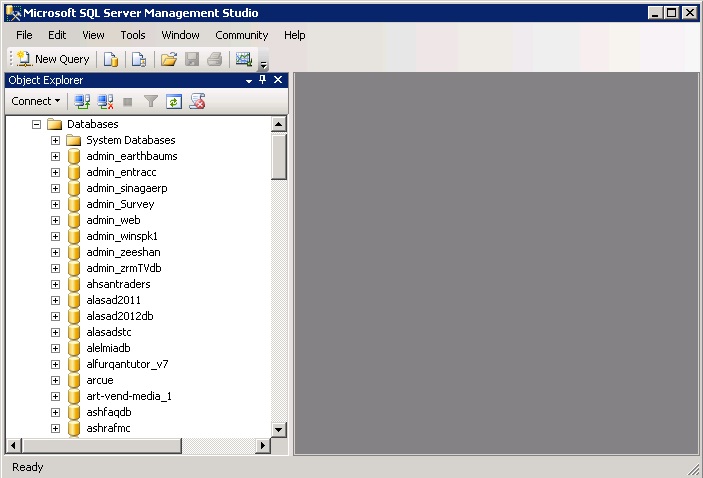The width and height of the screenshot is (703, 478).
Task: Click the Filter funnel icon
Action: pos(151,102)
